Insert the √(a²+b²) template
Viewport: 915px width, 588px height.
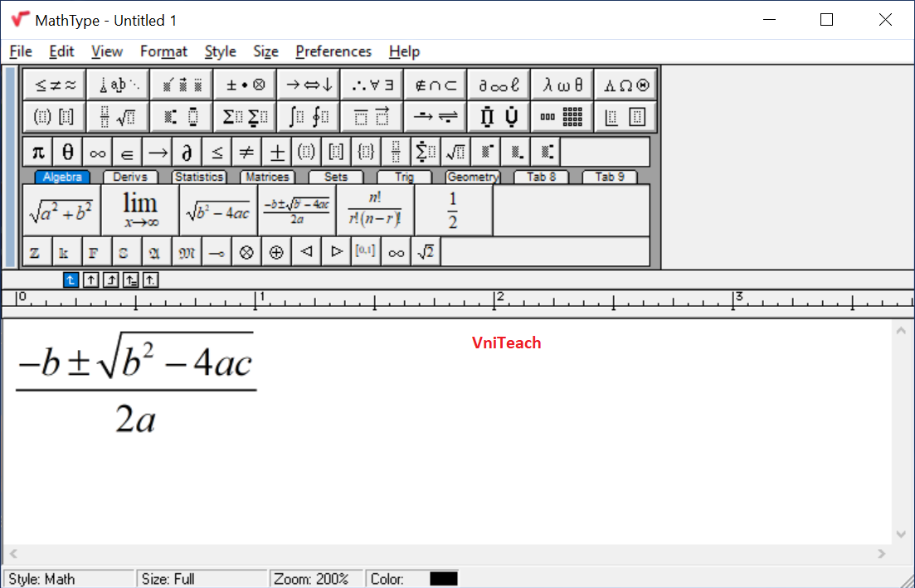60,209
